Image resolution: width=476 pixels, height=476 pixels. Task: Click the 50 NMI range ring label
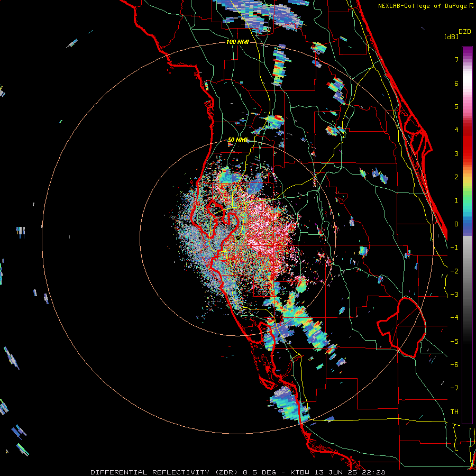point(237,140)
